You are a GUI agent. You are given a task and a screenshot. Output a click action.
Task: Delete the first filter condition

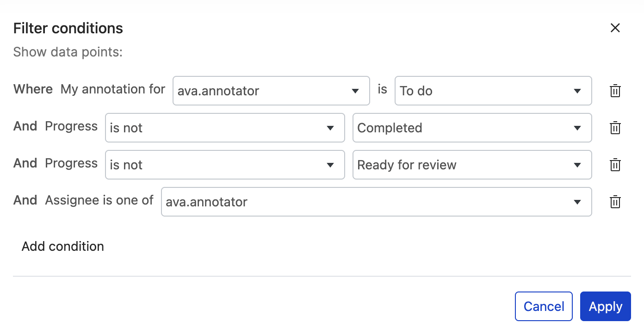[615, 91]
